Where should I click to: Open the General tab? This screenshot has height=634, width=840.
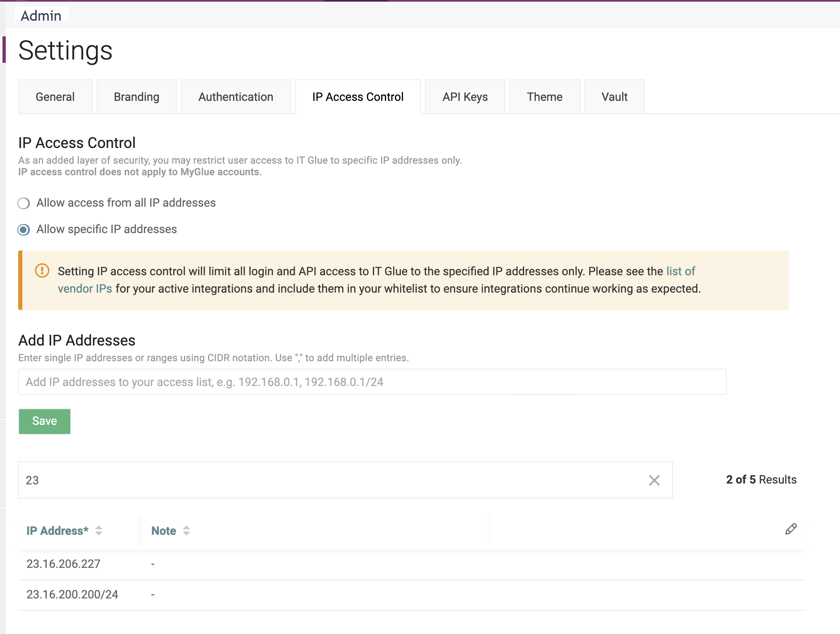55,97
